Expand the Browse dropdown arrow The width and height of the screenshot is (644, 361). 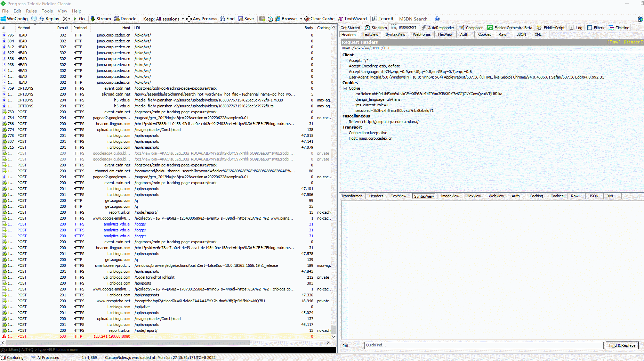(x=301, y=19)
